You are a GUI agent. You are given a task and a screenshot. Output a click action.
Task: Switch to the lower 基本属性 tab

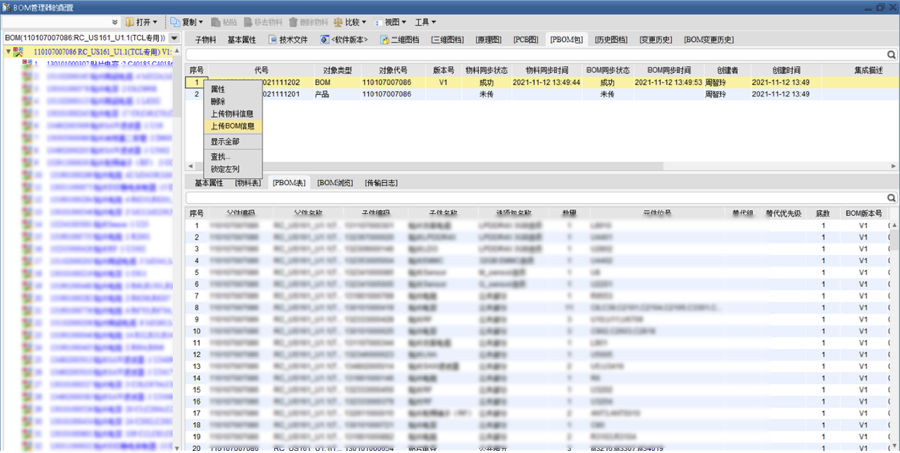[208, 183]
